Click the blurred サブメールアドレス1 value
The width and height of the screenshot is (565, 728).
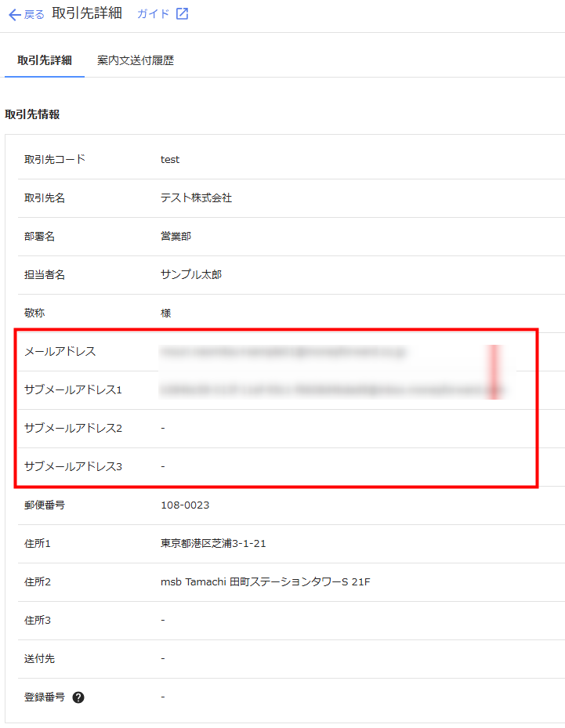coord(329,389)
